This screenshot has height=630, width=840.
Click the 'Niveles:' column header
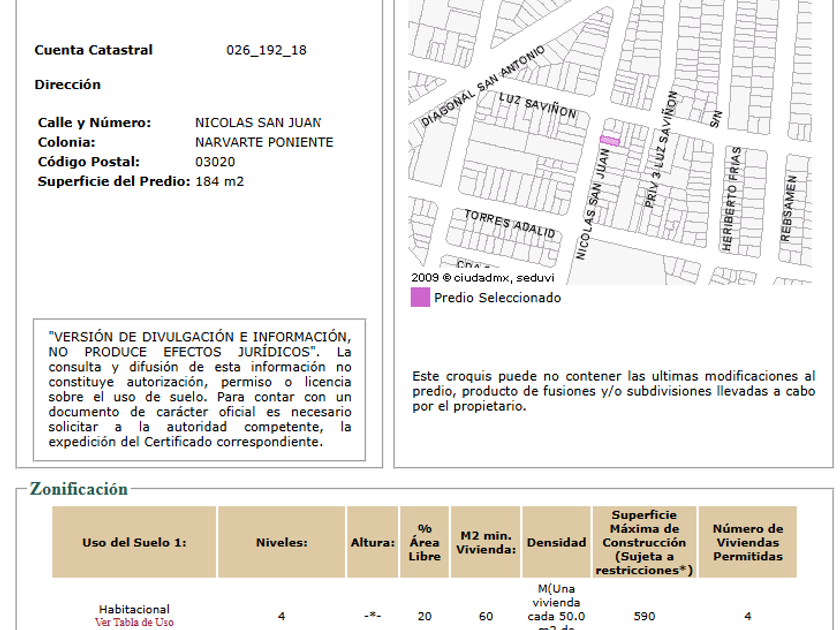[x=282, y=542]
